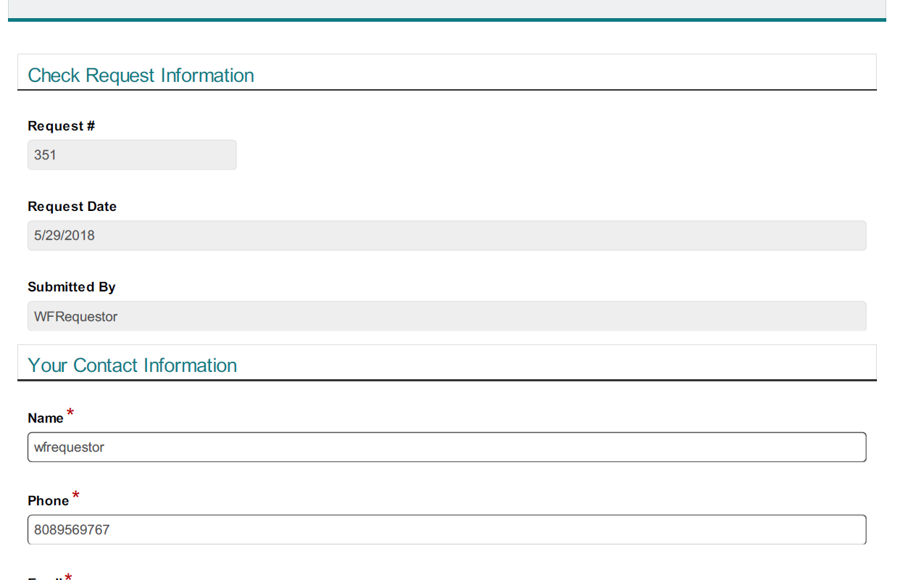Click the dark underline below Your Contact Information
Image resolution: width=924 pixels, height=580 pixels.
[446, 380]
